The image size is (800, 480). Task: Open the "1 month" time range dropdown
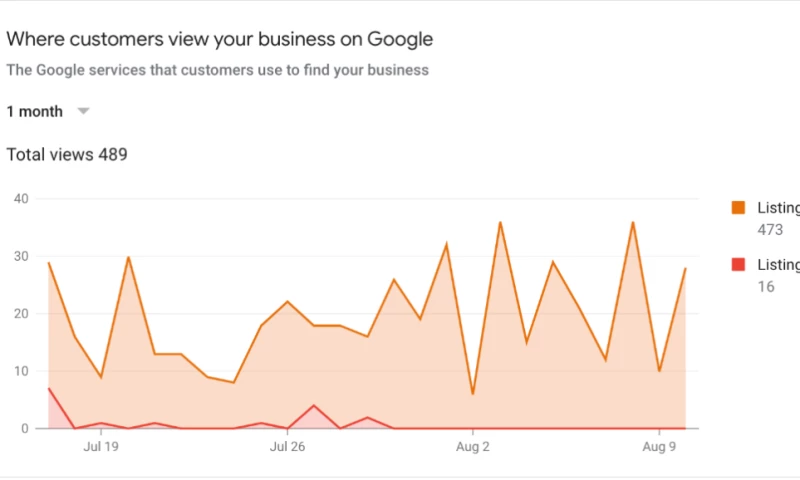[x=35, y=111]
